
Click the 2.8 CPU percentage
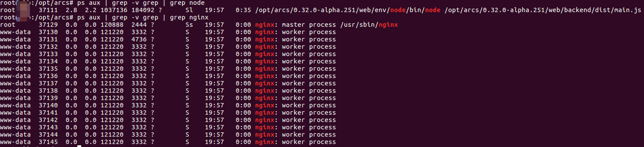(x=71, y=10)
